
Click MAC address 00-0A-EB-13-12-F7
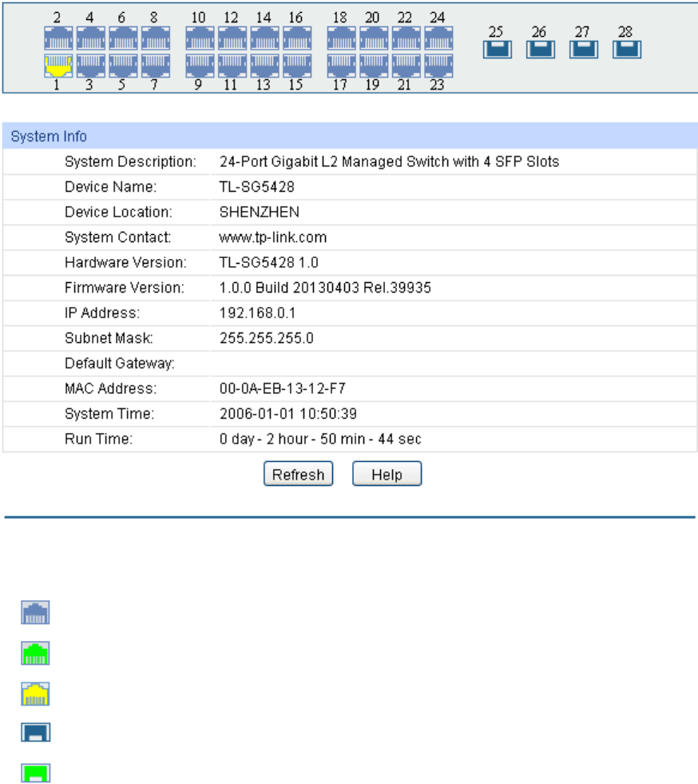pyautogui.click(x=282, y=388)
